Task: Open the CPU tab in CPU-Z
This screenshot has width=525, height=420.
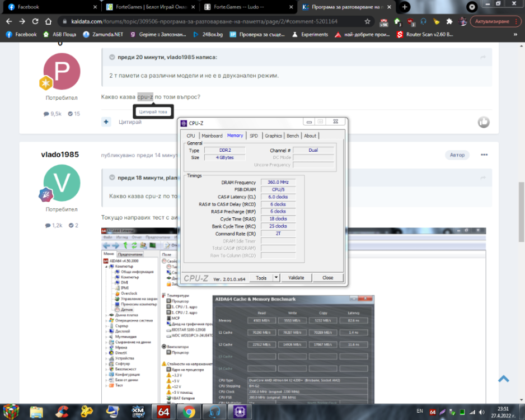Action: [x=190, y=136]
